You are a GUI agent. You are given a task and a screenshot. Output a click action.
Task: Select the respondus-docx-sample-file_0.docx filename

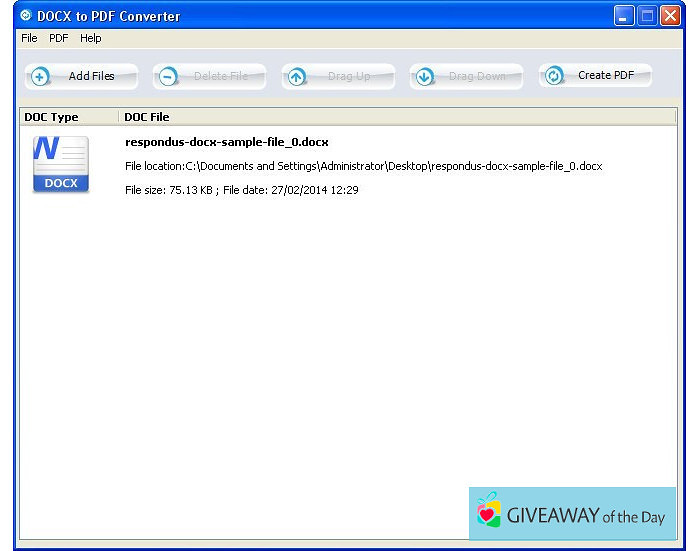click(226, 142)
